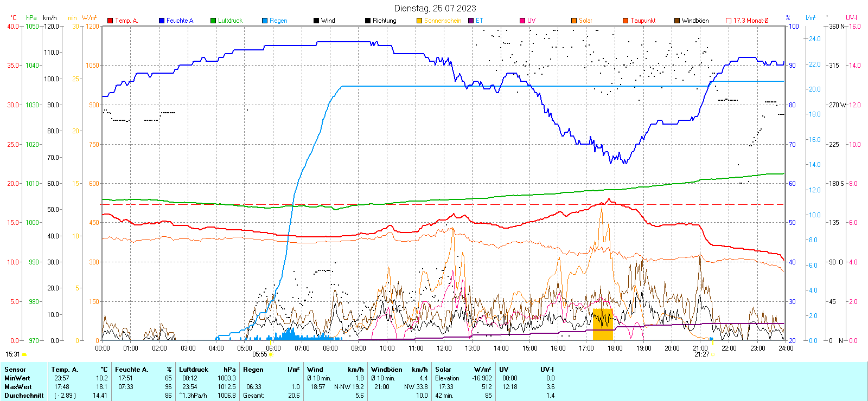The image size is (868, 401).
Task: Click the sunrise icon beside 05:55
Action: 271,354
